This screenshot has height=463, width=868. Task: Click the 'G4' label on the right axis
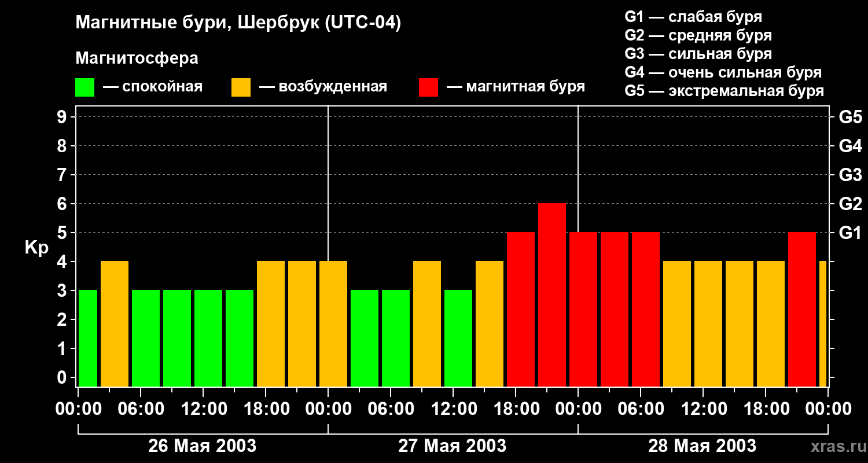(851, 146)
